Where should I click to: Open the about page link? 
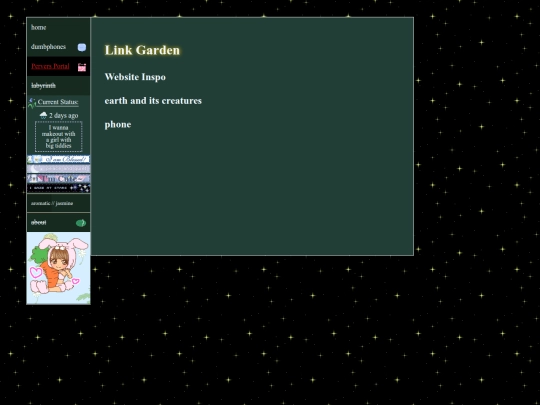click(39, 222)
